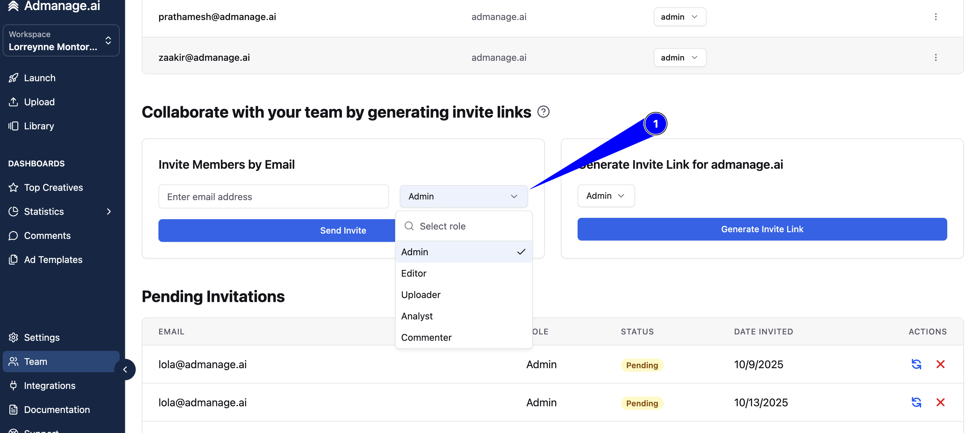Click the prathamesh@admanage.ai member email
Screen dimensions: 980x433
pos(217,17)
